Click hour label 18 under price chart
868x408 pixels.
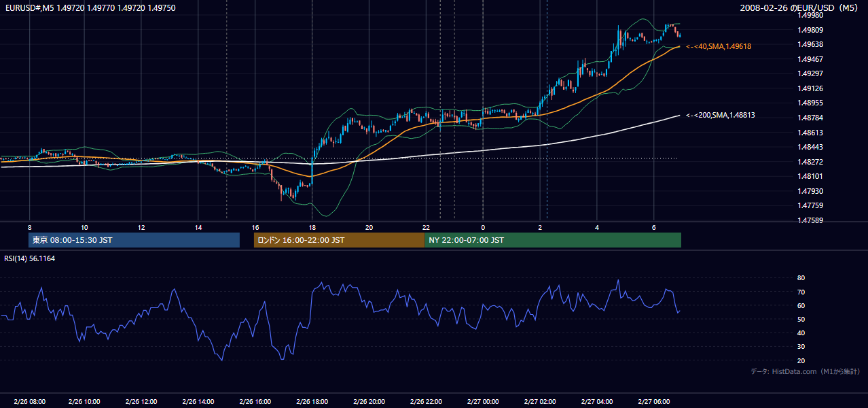[x=312, y=227]
